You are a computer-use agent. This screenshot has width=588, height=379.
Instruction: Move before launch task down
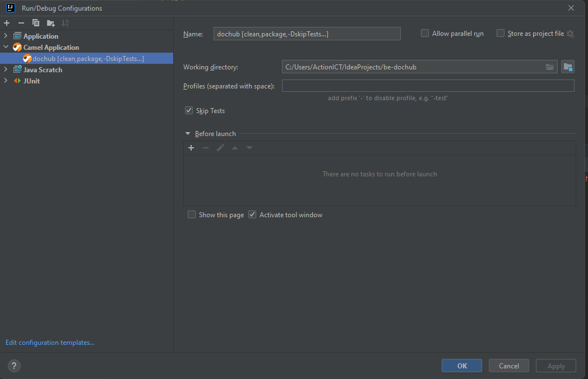pyautogui.click(x=249, y=148)
